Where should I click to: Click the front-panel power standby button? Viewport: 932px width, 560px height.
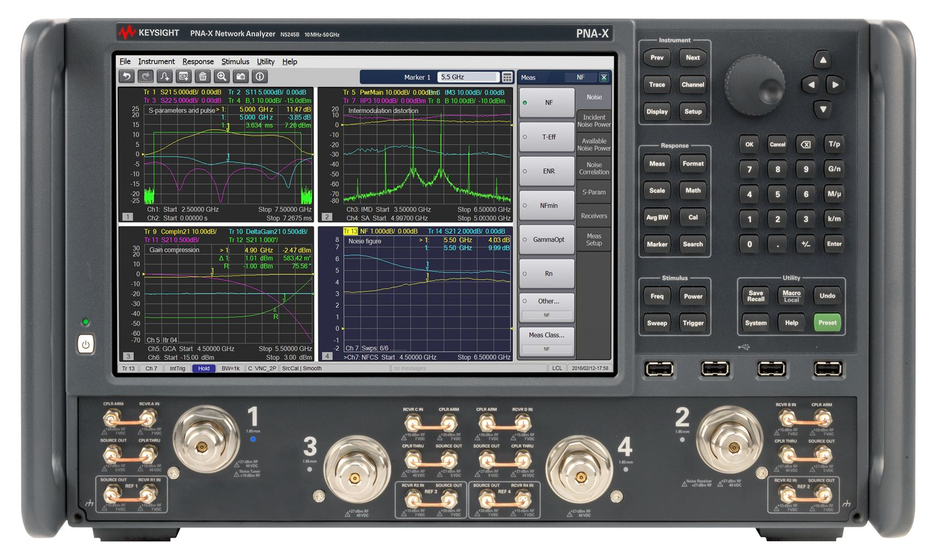point(86,345)
